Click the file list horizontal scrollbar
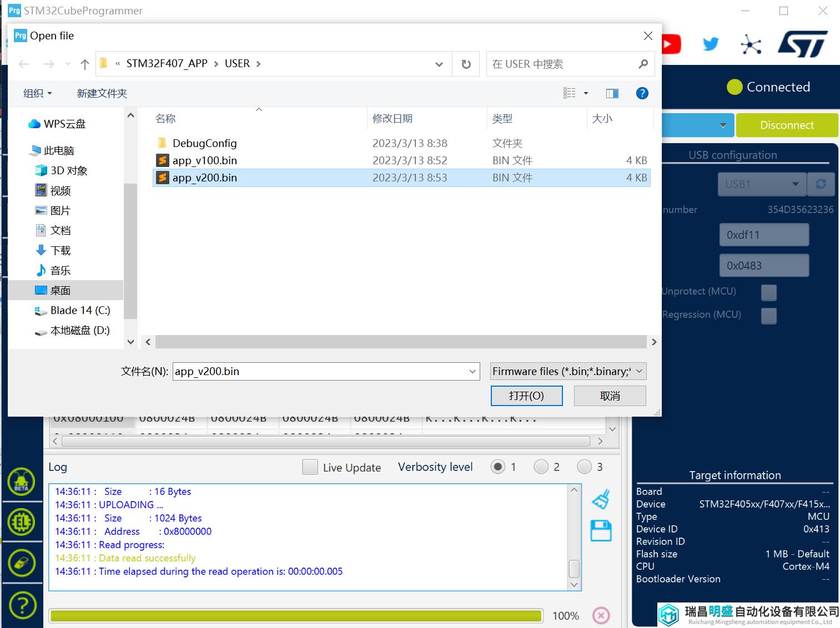The width and height of the screenshot is (840, 628). pos(401,342)
